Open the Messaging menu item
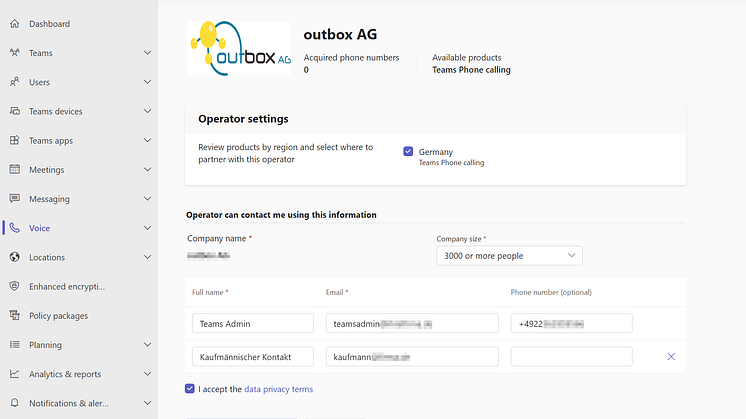The height and width of the screenshot is (419, 746). [x=49, y=199]
